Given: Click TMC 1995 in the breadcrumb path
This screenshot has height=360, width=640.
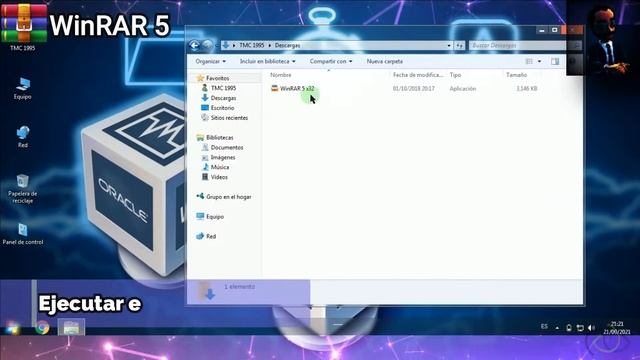Looking at the screenshot, I should 251,45.
